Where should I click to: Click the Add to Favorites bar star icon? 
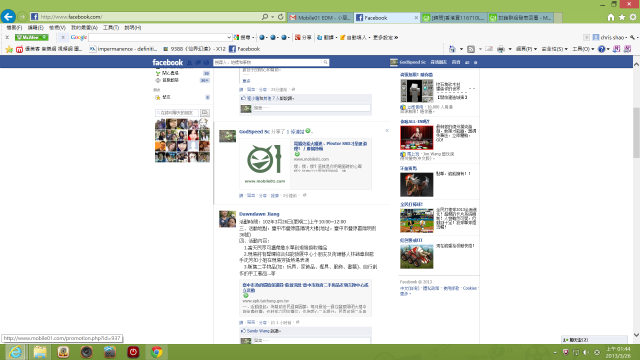pos(9,49)
